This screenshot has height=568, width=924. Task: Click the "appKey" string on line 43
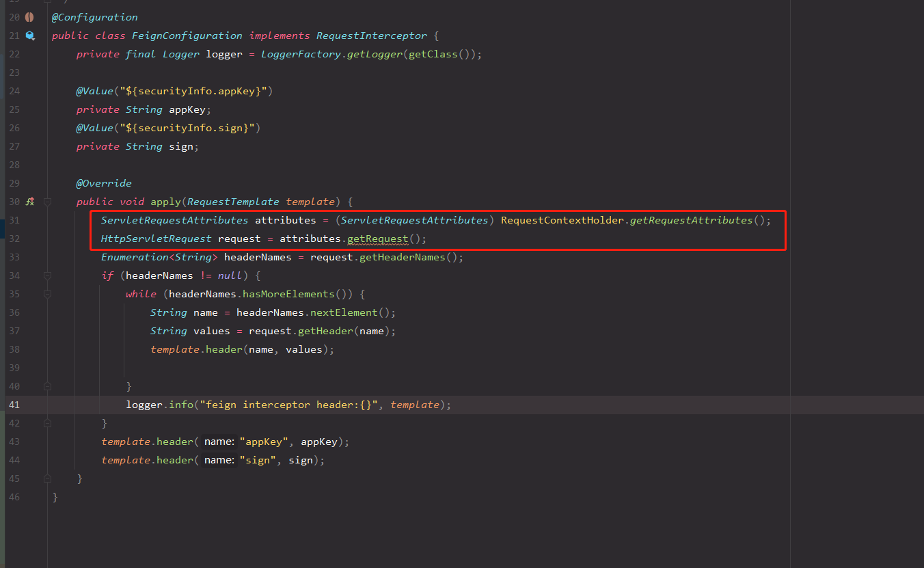pos(264,442)
